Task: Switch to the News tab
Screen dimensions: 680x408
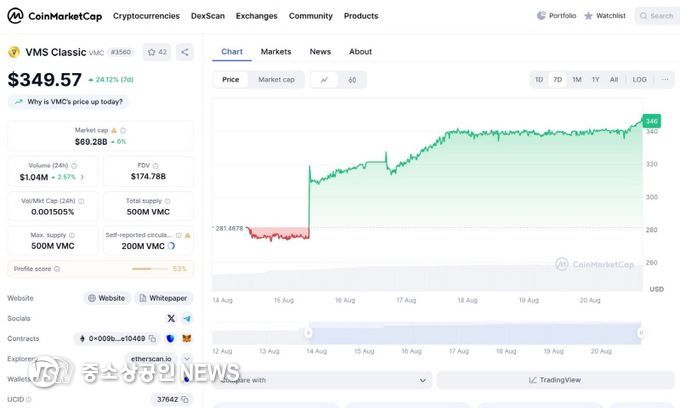Action: pos(320,52)
